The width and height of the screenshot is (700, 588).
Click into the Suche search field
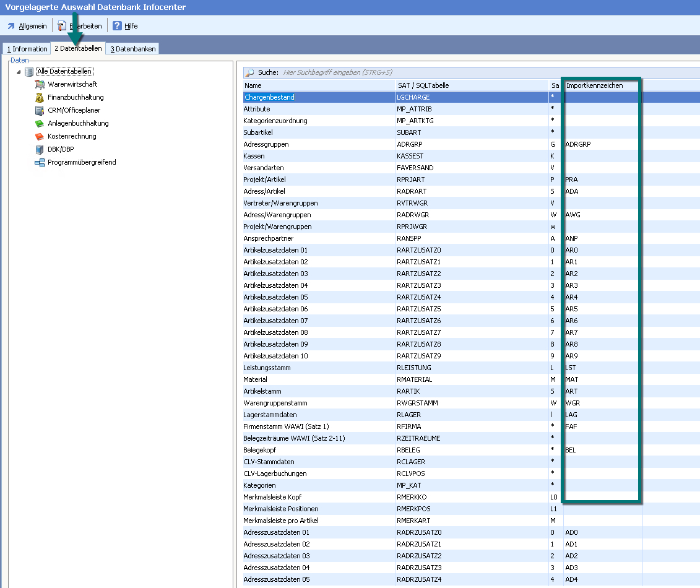click(x=433, y=72)
